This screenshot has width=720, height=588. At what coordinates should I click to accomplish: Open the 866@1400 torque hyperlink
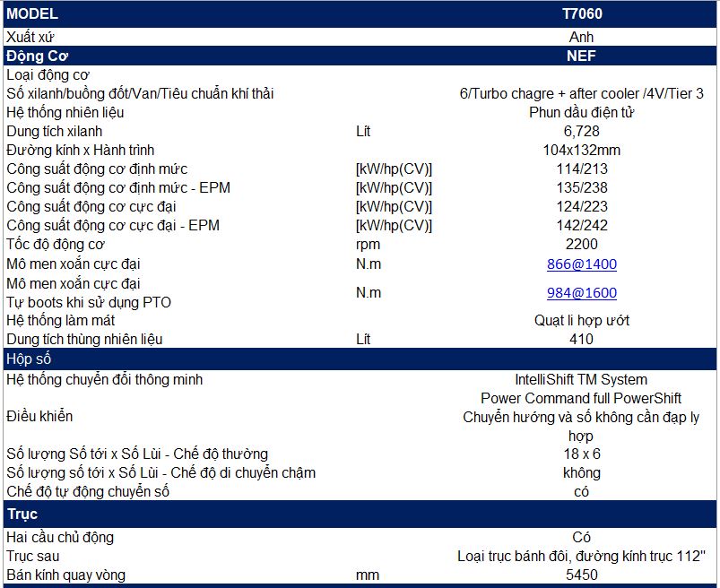(581, 264)
